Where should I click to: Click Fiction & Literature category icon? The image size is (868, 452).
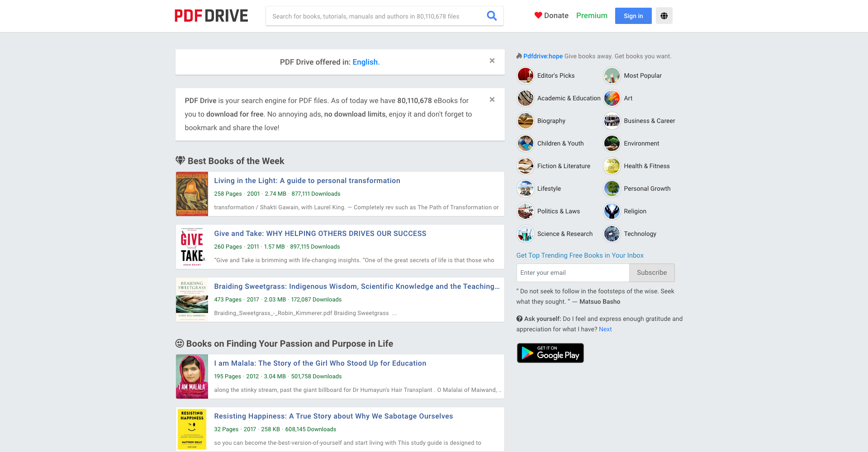pos(526,166)
